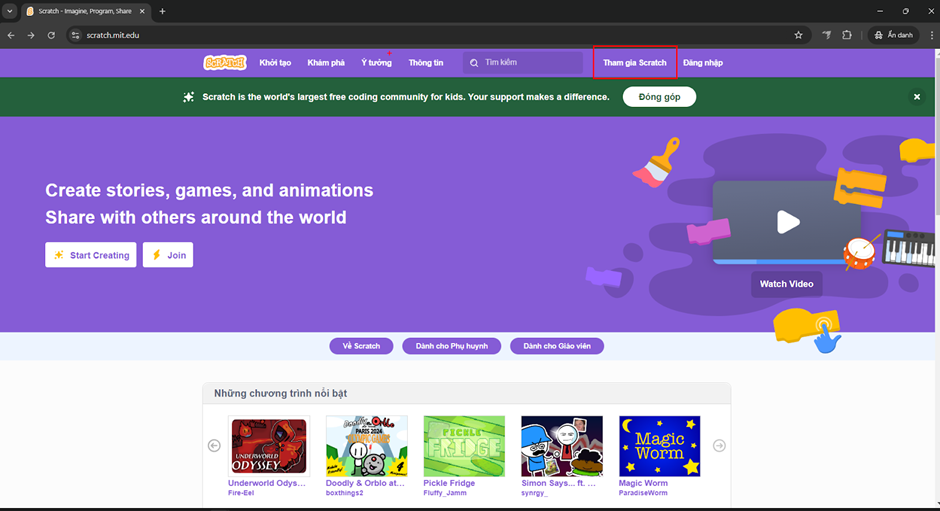Go back with browser back arrow

pyautogui.click(x=11, y=35)
